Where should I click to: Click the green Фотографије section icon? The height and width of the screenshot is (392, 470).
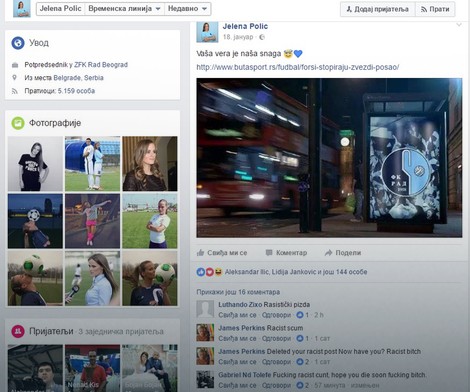18,123
